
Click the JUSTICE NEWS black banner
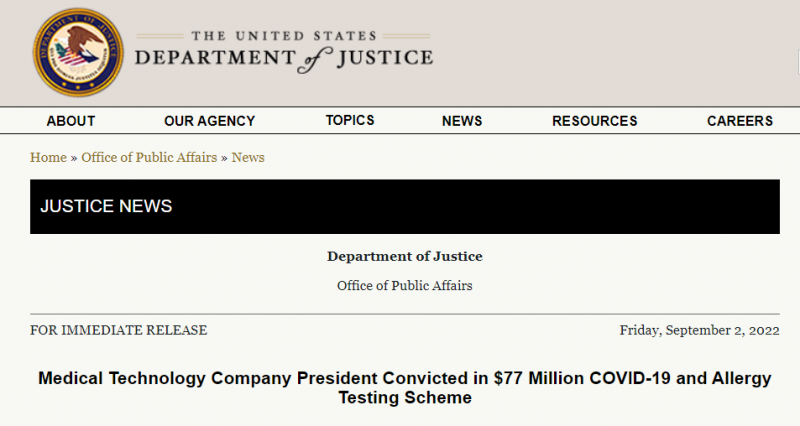tap(405, 207)
